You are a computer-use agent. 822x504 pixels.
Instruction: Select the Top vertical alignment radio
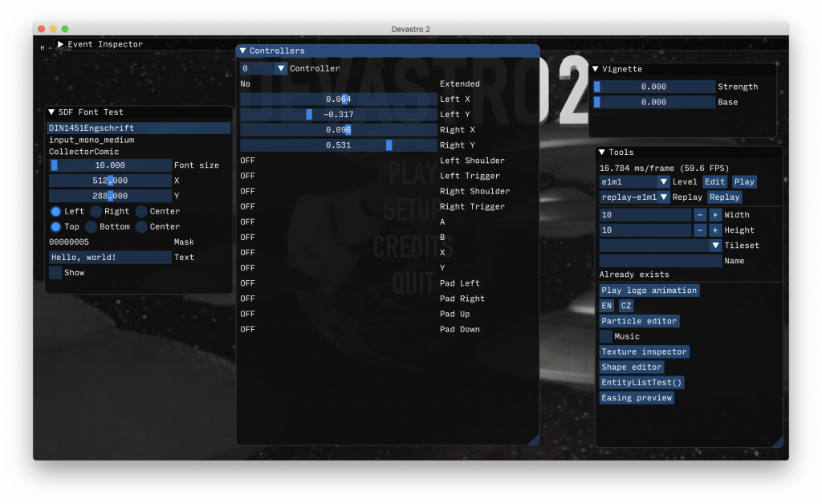click(55, 227)
